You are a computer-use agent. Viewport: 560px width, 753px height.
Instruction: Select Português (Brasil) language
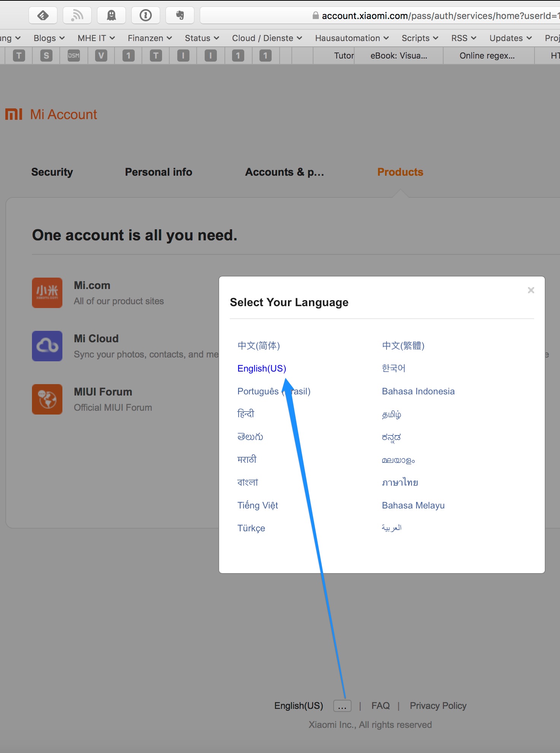[274, 391]
